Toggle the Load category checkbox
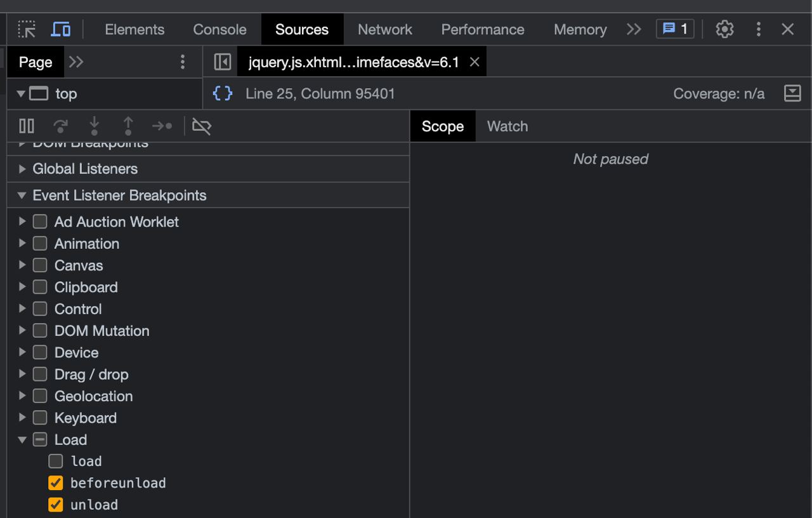 tap(40, 439)
